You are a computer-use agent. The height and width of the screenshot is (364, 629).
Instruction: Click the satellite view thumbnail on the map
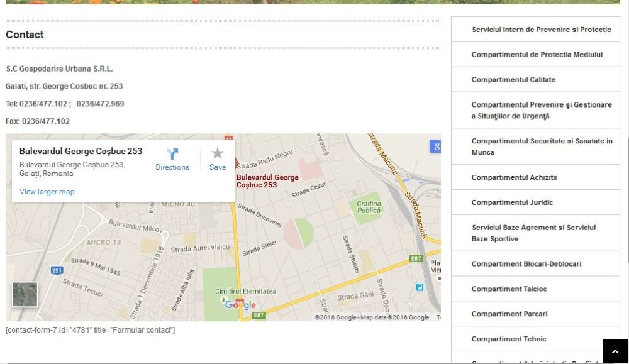click(x=24, y=294)
